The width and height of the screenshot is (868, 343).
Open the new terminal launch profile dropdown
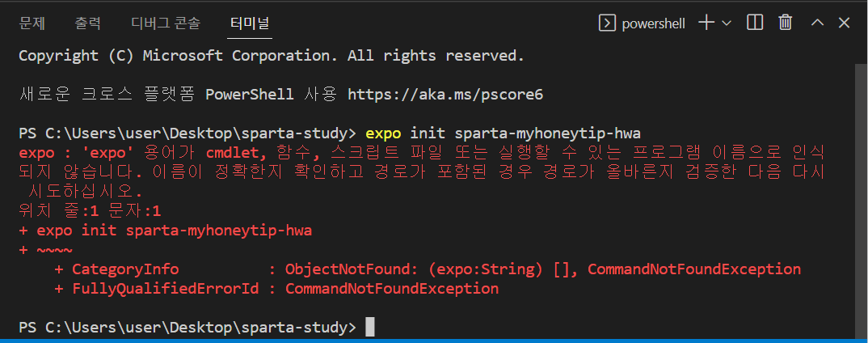click(727, 23)
